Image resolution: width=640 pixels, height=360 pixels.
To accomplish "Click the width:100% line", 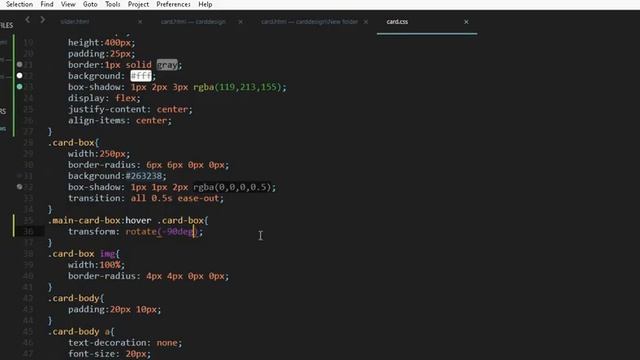I will click(x=97, y=265).
